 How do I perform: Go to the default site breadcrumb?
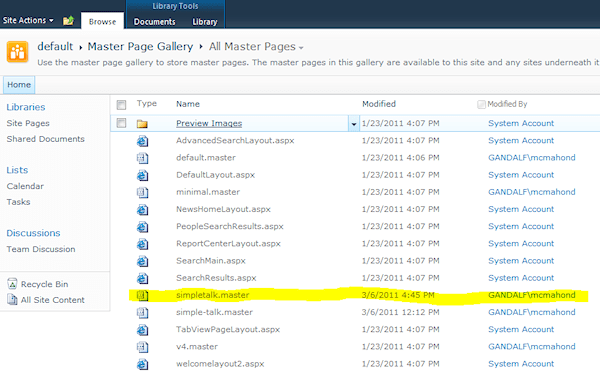pos(55,46)
